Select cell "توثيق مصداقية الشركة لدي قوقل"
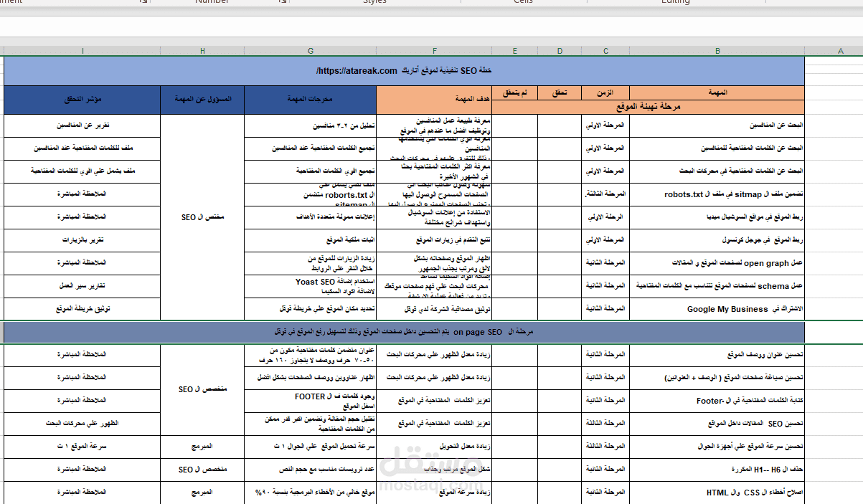 click(435, 309)
